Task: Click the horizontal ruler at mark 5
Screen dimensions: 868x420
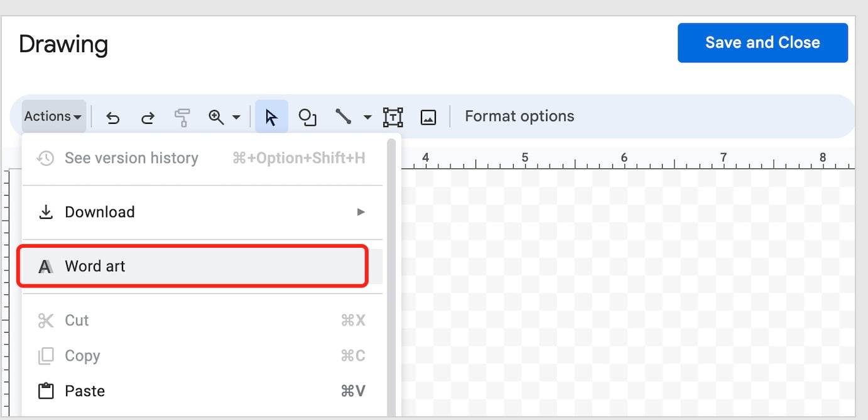Action: 524,158
